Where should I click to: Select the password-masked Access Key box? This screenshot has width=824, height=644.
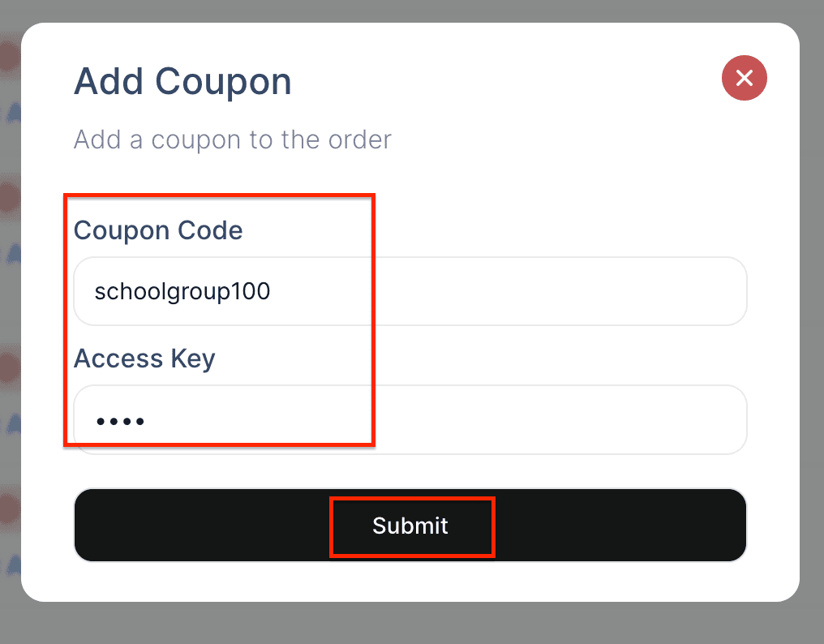pos(410,419)
